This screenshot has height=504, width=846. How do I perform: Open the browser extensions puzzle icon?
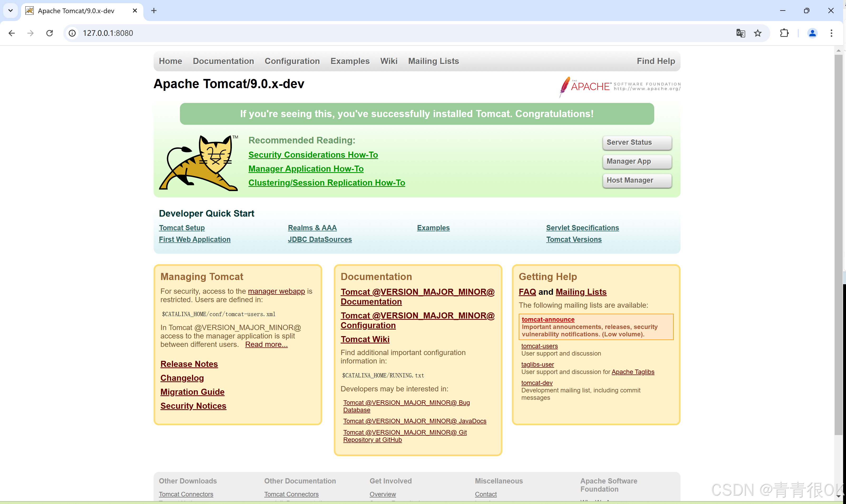[x=784, y=33]
